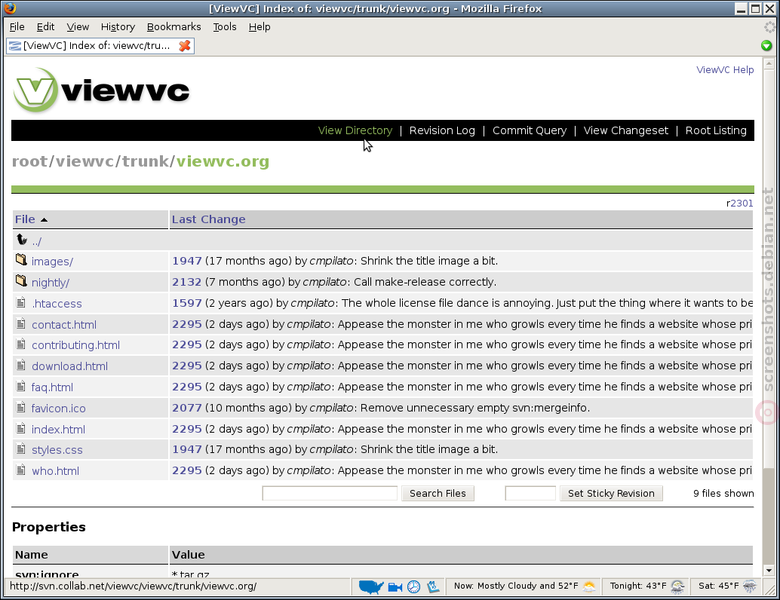Open the download.html file link

point(70,366)
